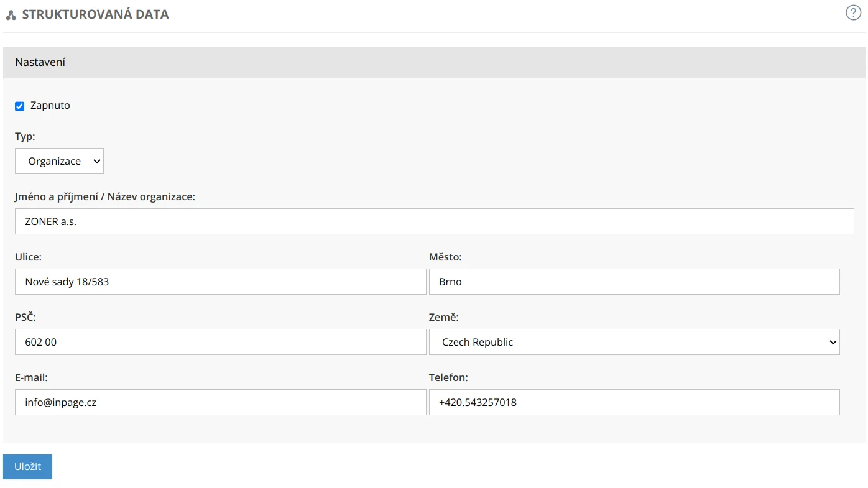Click the Nastavení section header
The height and width of the screenshot is (488, 868).
click(x=434, y=63)
